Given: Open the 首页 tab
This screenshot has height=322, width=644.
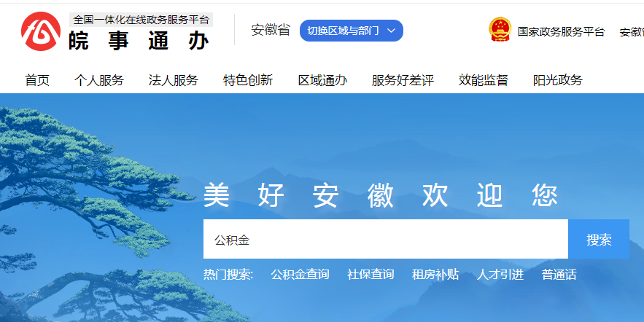Looking at the screenshot, I should (37, 80).
